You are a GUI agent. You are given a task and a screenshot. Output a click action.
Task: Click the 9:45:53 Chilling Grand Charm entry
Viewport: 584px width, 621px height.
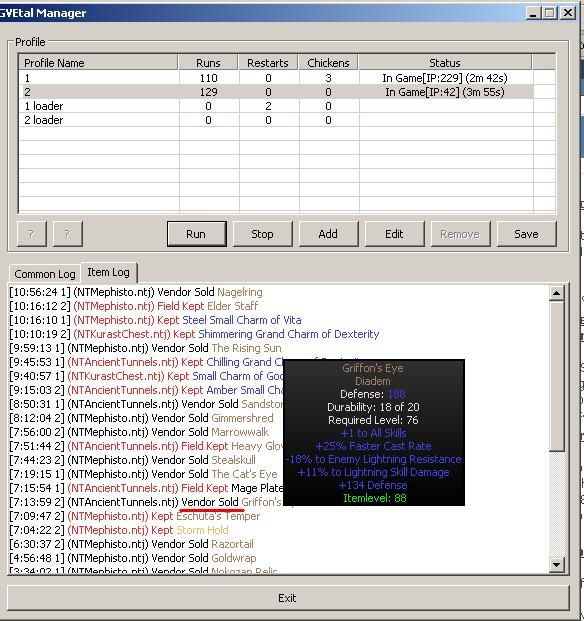point(146,362)
